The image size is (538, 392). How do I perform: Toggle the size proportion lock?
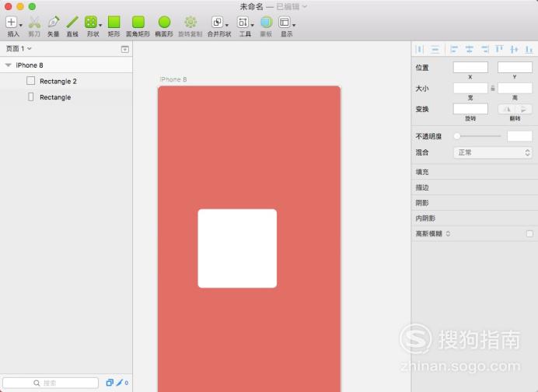493,88
